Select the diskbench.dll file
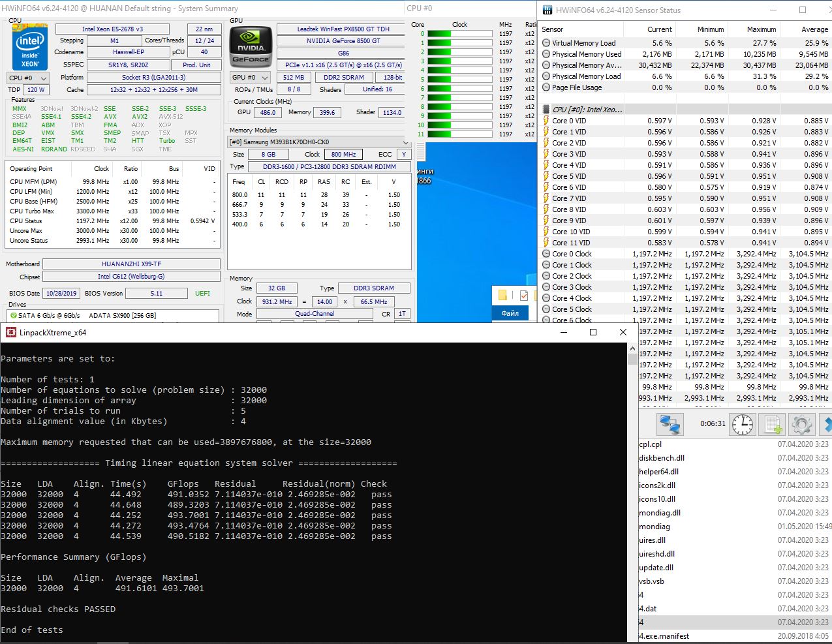Viewport: 832px width, 644px height. tap(662, 458)
